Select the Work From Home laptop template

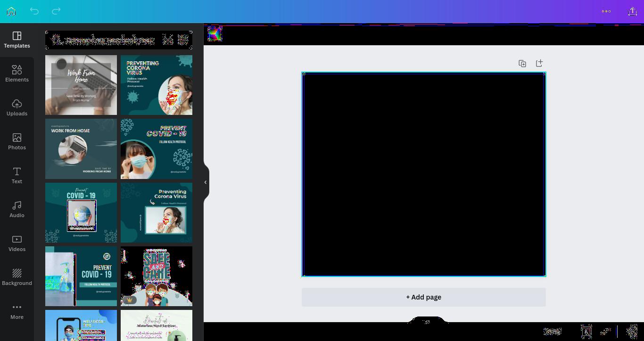[81, 85]
